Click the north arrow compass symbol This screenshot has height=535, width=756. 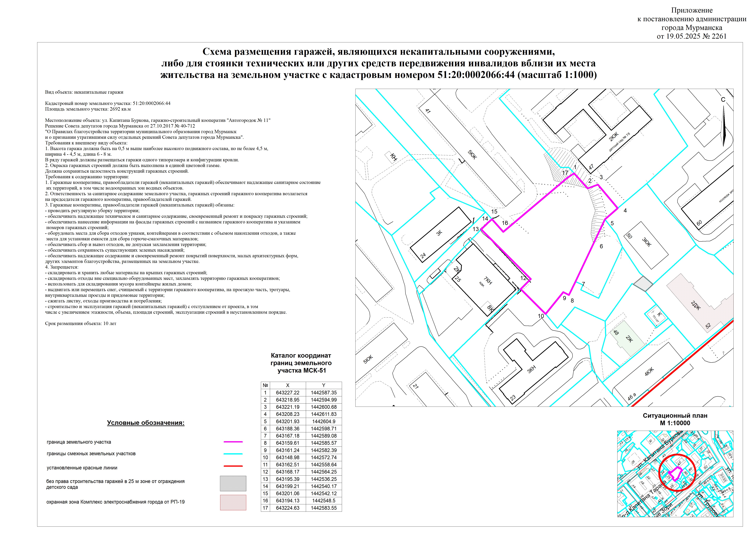(723, 126)
